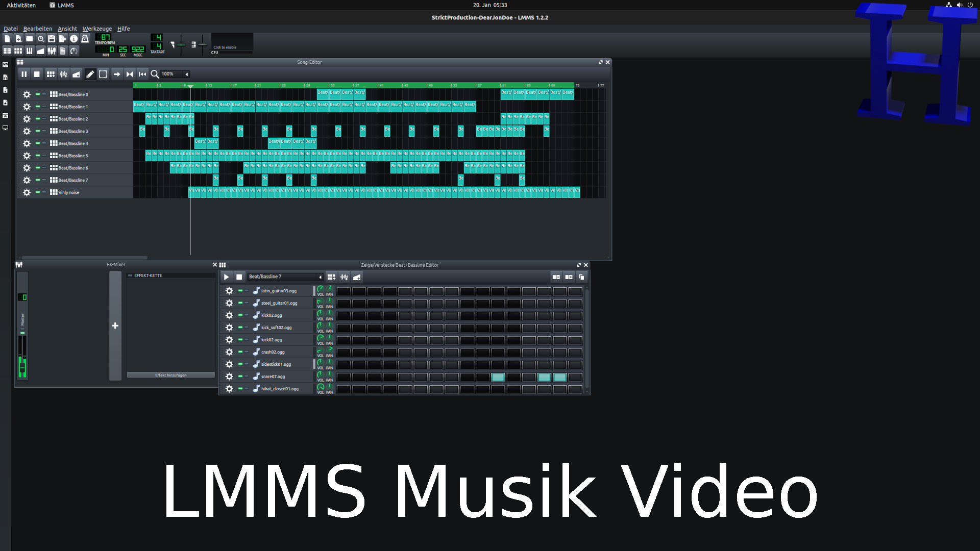The width and height of the screenshot is (980, 551).
Task: Open the Werkzeuge menu
Action: (x=97, y=29)
